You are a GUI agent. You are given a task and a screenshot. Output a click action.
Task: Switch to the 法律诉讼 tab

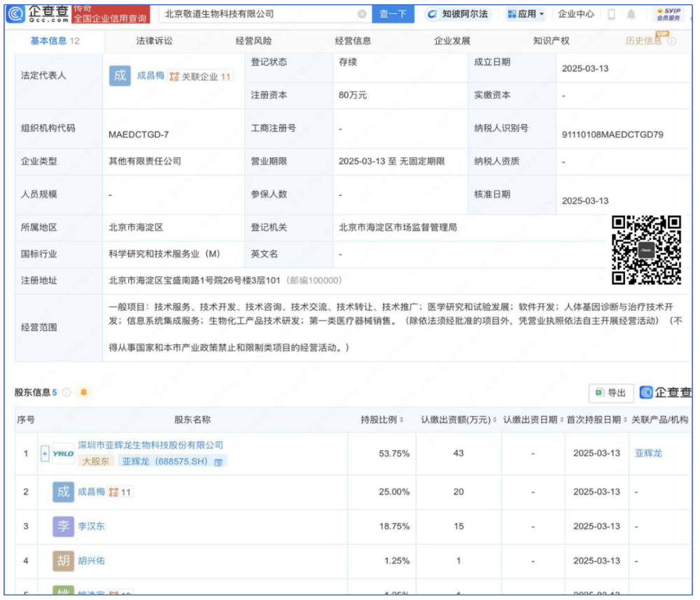pyautogui.click(x=154, y=41)
